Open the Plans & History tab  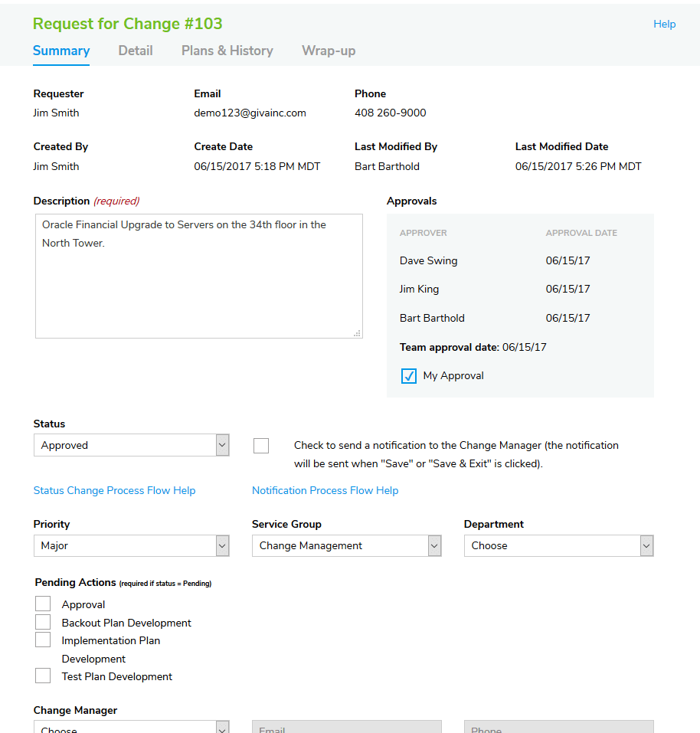pyautogui.click(x=227, y=51)
